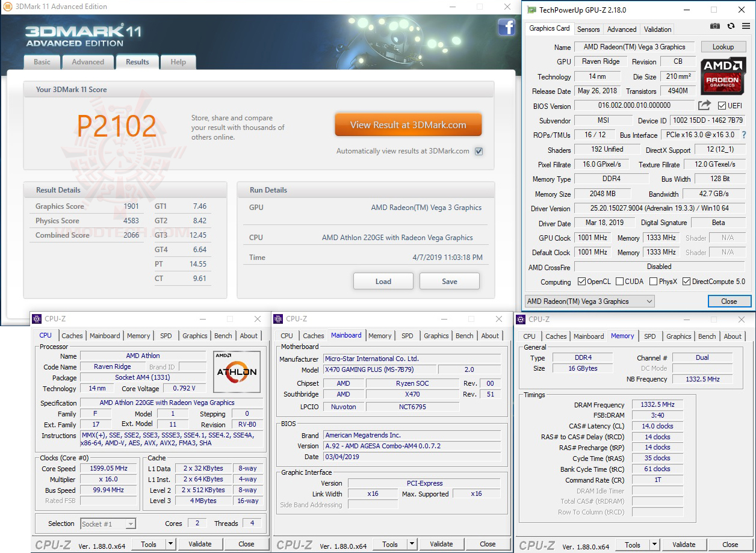Toggle the PhysX checkbox
Screen dimensions: 756x553
[x=653, y=282]
